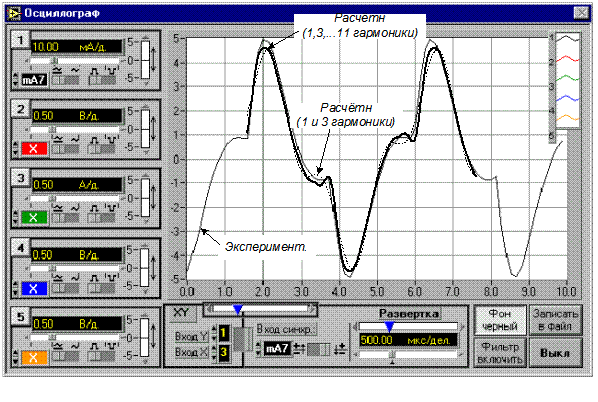Click the blue X button of channel 4
Viewport: 598px width, 402px height.
point(34,288)
